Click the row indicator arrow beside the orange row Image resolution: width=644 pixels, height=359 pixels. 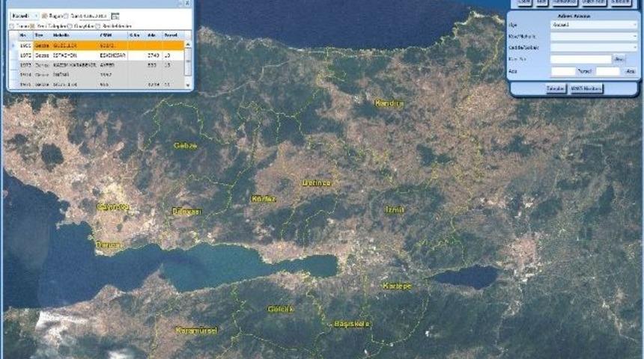13,46
